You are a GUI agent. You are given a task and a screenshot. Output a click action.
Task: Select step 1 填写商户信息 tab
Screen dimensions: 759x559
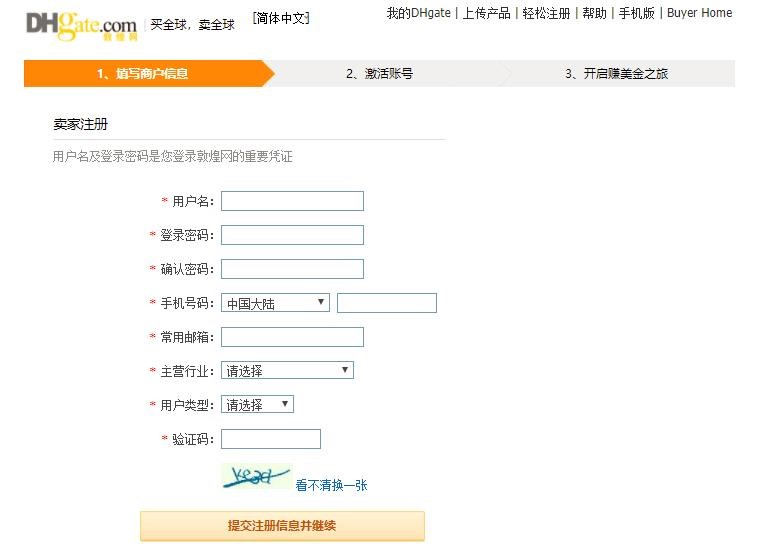point(142,73)
